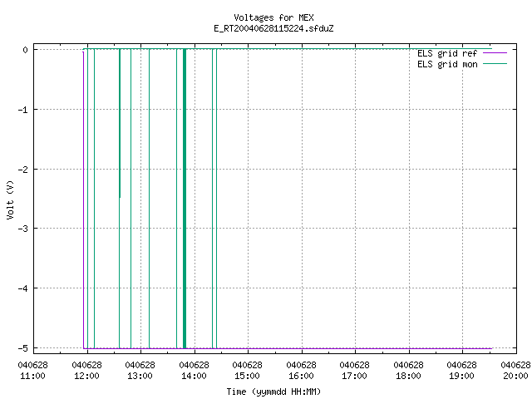Click the x-axis label 040628 15:00
Image resolution: width=532 pixels, height=399 pixels.
[248, 371]
